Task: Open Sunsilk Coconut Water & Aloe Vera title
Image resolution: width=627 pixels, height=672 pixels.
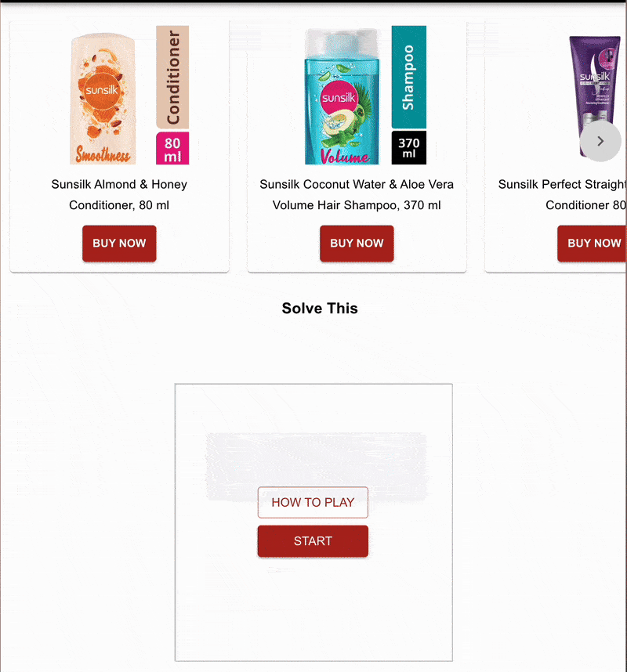Action: pyautogui.click(x=357, y=194)
